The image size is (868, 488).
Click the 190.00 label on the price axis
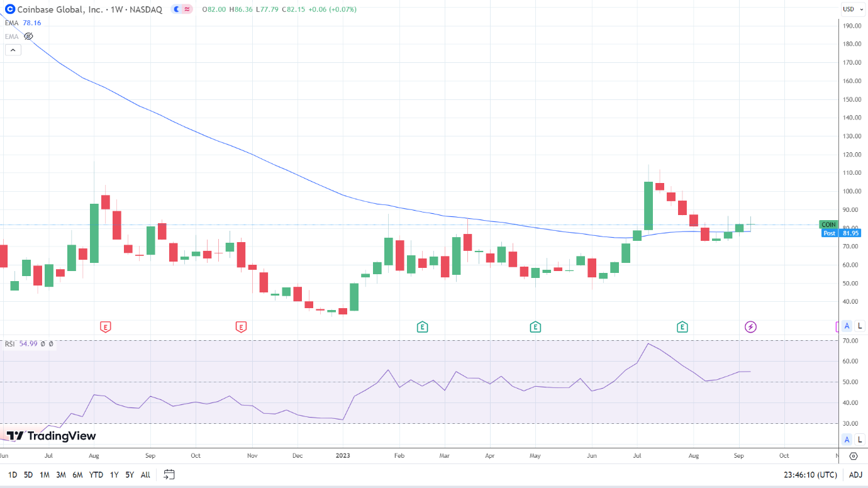[852, 26]
